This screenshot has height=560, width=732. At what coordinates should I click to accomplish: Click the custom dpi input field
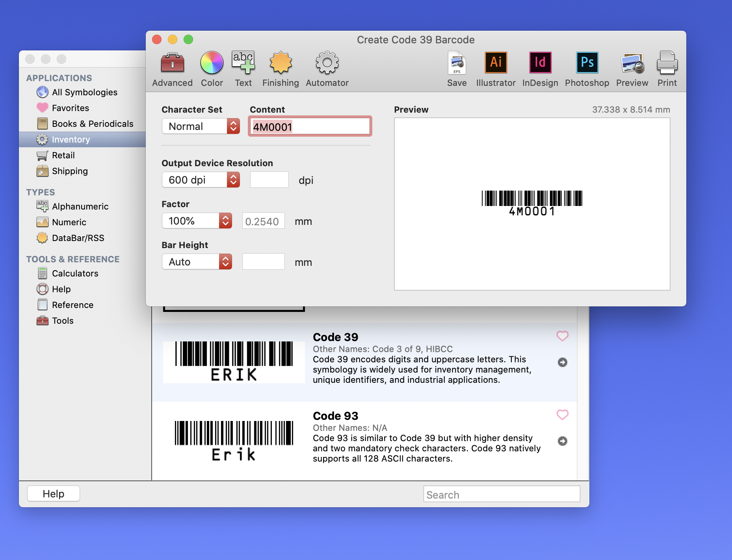[269, 180]
